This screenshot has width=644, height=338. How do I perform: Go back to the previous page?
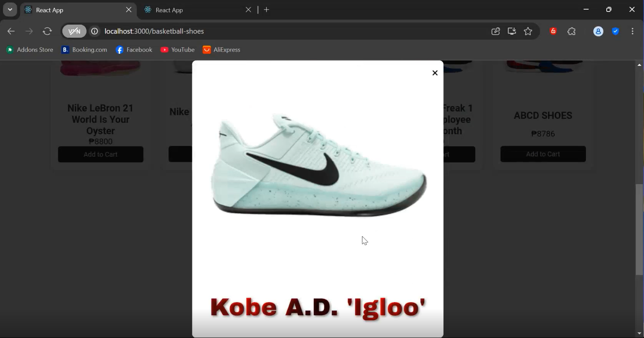11,31
